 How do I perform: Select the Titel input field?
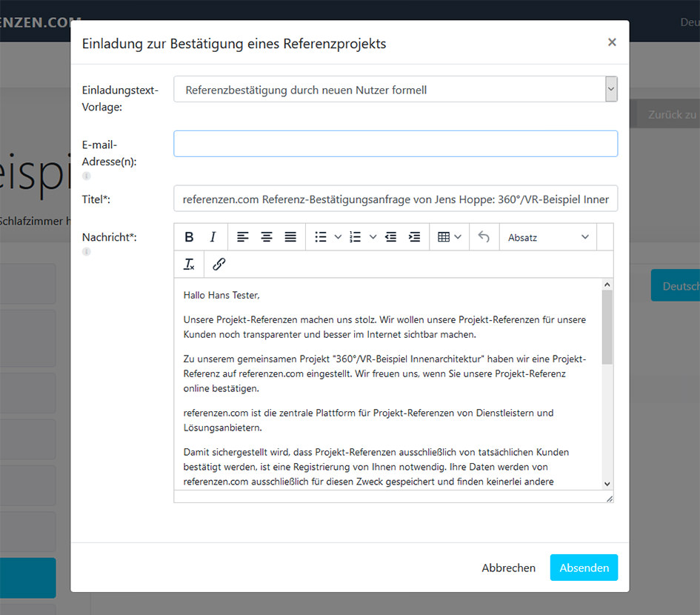(x=395, y=198)
